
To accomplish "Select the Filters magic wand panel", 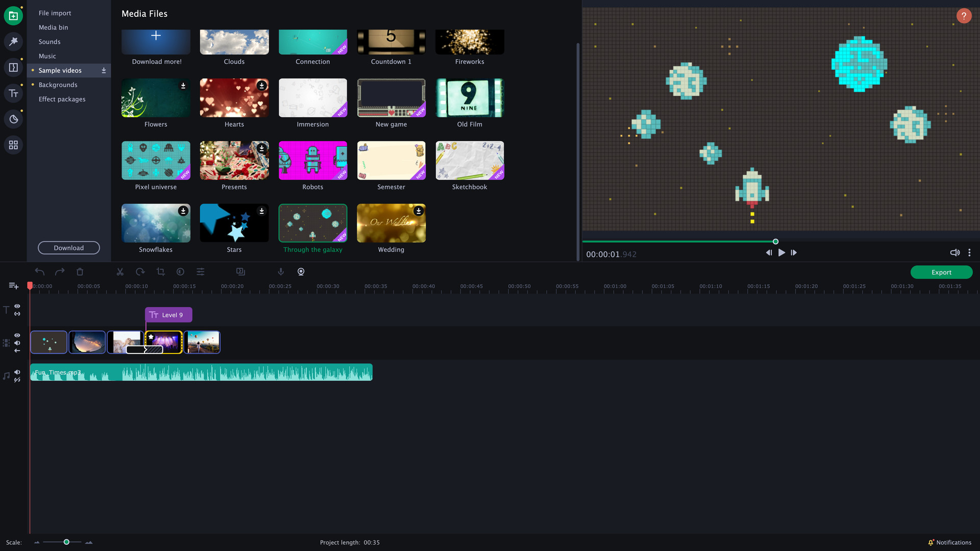I will (x=13, y=42).
